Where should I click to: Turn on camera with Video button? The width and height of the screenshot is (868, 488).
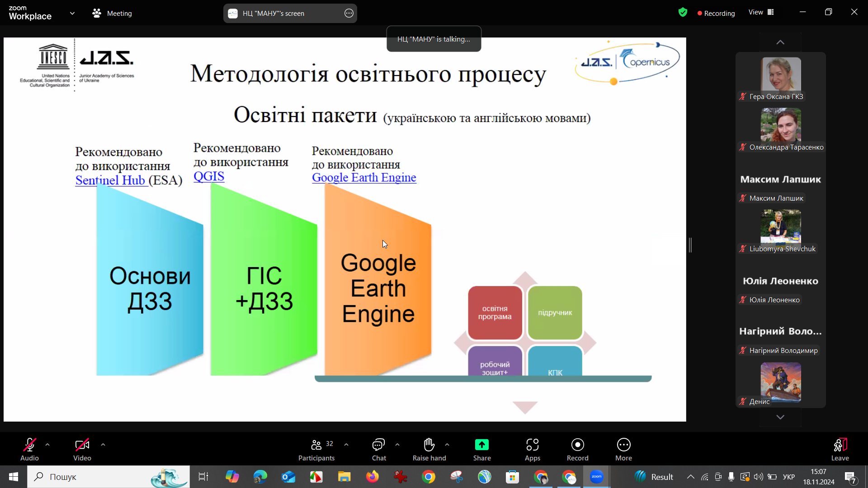(x=82, y=445)
